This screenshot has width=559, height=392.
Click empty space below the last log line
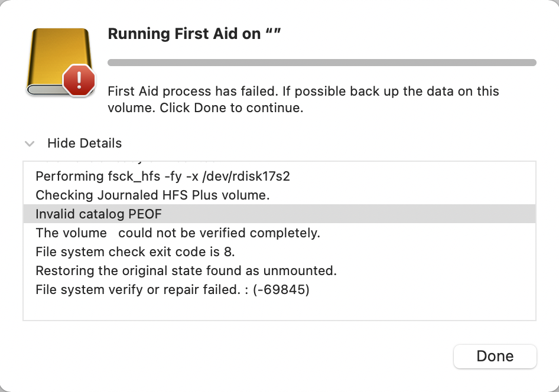click(279, 309)
